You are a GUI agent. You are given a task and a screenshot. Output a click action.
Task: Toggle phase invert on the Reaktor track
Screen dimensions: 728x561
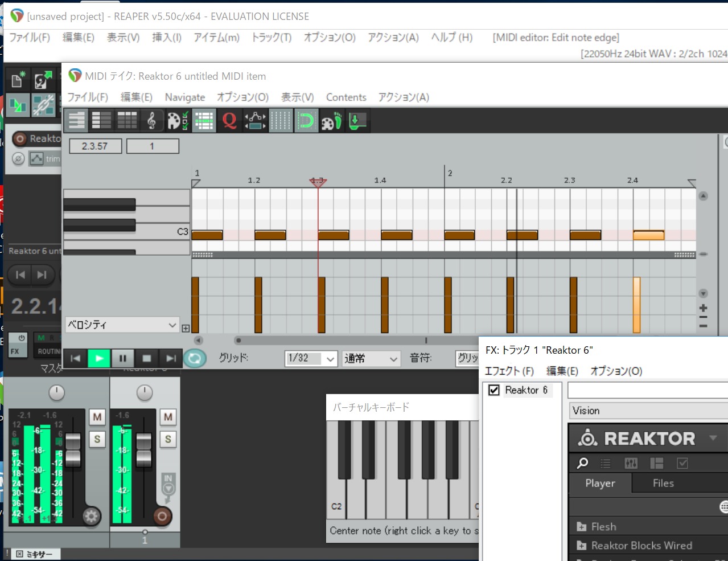point(18,158)
